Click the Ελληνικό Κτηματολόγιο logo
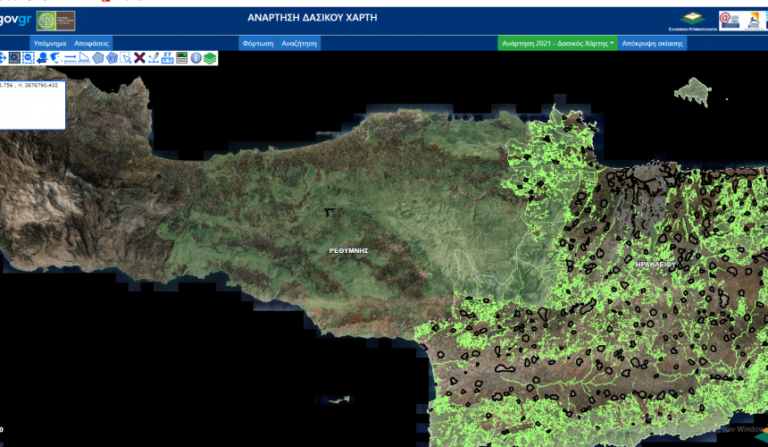This screenshot has height=447, width=768. [x=699, y=21]
